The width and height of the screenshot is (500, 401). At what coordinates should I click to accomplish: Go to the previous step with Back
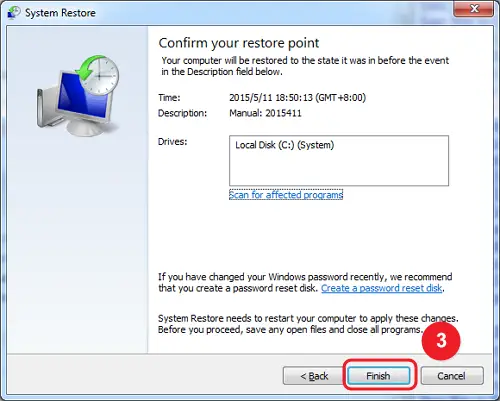point(314,376)
